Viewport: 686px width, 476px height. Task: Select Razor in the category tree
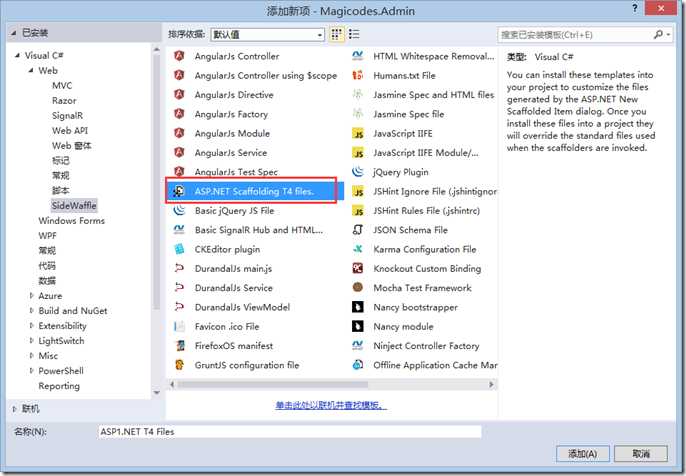64,101
